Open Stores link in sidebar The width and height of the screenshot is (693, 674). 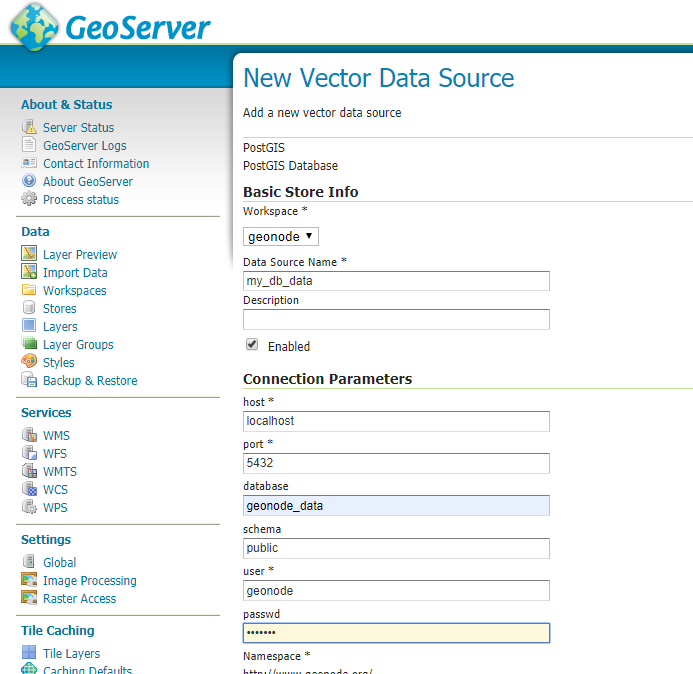(60, 308)
